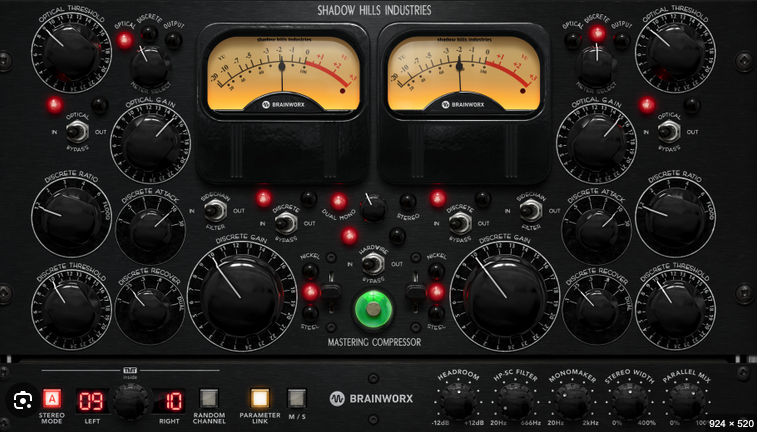Click the left channel VU meter
This screenshot has width=757, height=432.
coord(283,72)
